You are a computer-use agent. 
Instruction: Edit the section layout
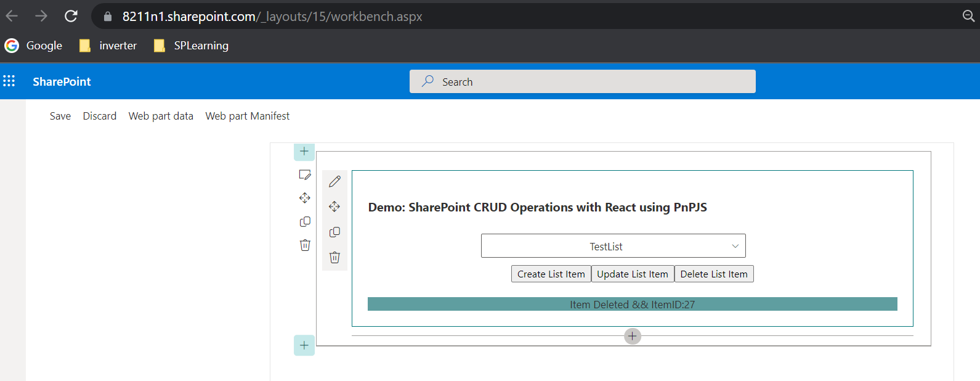click(305, 175)
